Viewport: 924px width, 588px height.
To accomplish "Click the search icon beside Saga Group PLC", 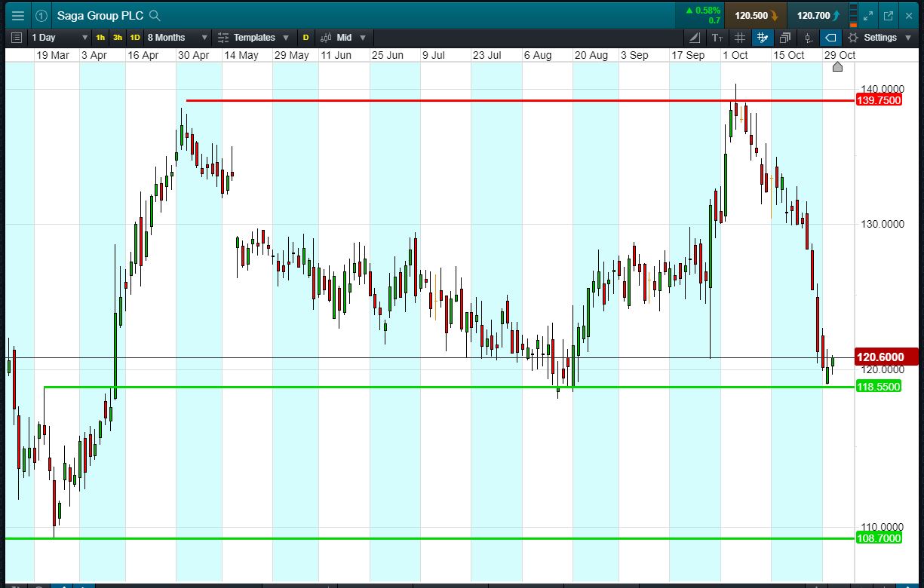I will (155, 15).
